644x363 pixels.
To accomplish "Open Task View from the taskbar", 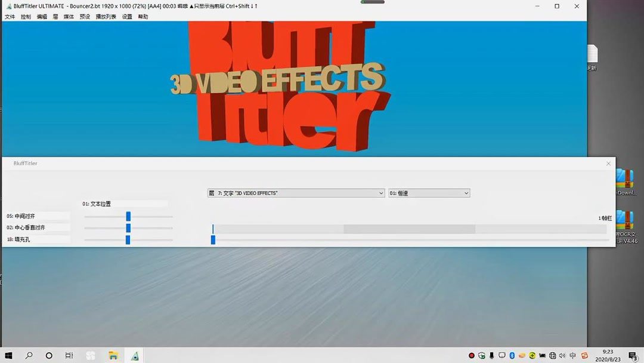I will click(69, 355).
